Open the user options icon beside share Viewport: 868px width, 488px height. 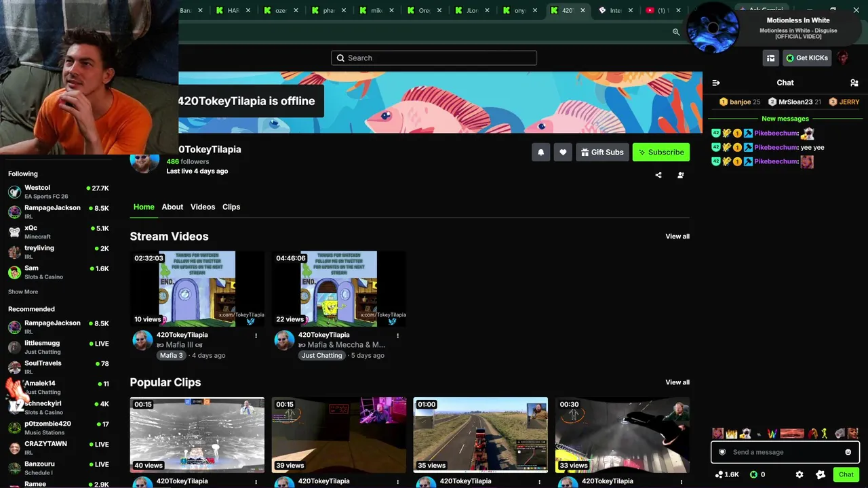coord(681,175)
